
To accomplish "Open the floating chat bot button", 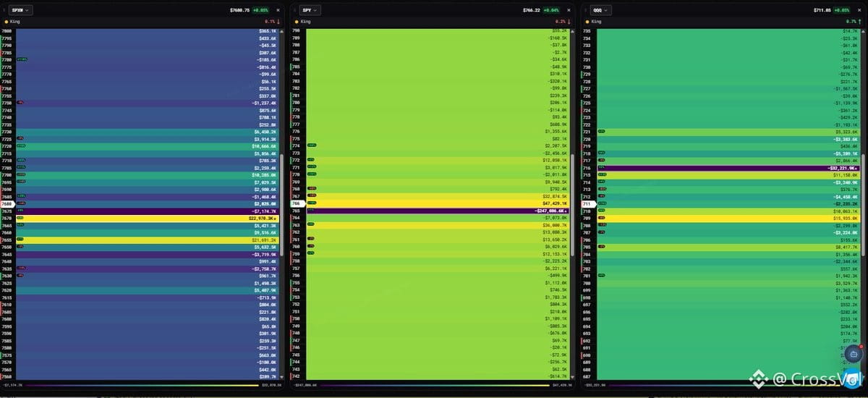I will 853,355.
